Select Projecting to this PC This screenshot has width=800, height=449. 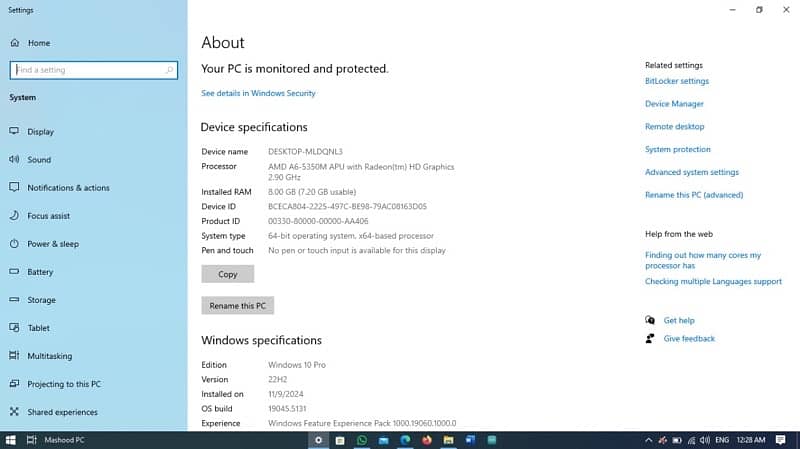click(63, 384)
